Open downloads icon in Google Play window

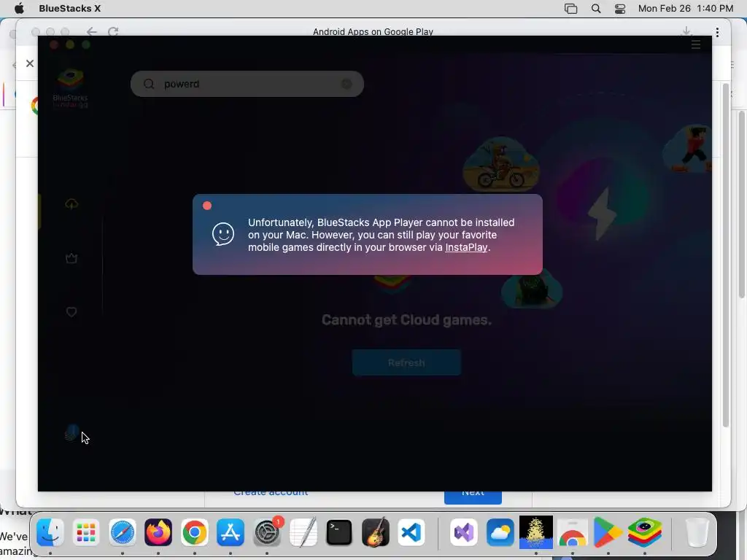click(686, 32)
